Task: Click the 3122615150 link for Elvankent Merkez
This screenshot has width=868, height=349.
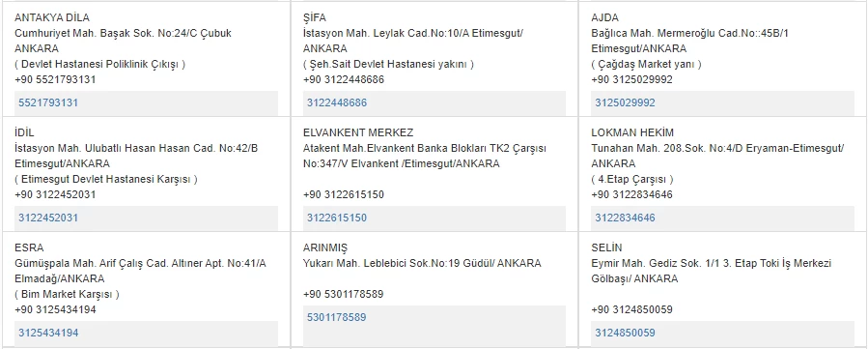Action: [337, 218]
